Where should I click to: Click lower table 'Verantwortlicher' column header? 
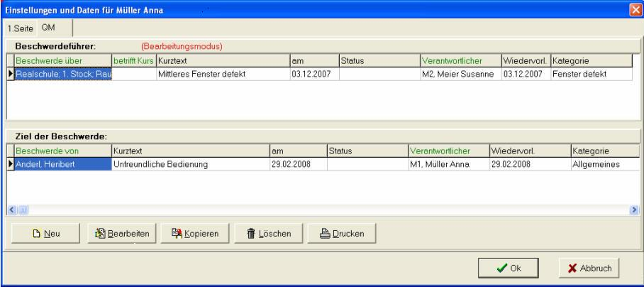(x=449, y=151)
